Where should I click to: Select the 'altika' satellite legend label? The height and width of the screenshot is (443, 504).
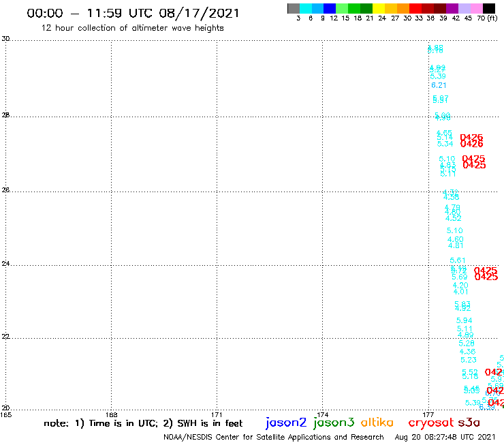click(377, 422)
